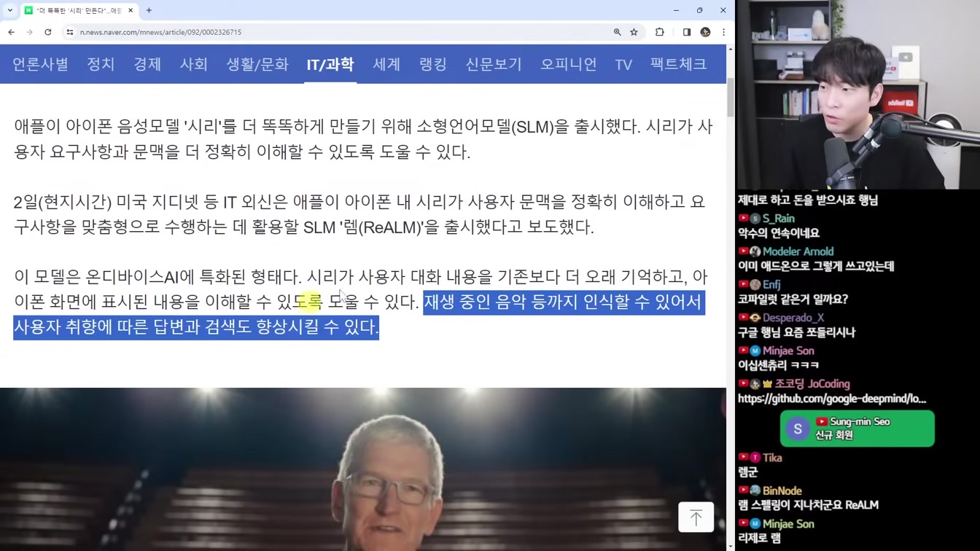Click the first paragraph starting 애플이 아이폰 음성모델
The width and height of the screenshot is (980, 551).
(x=363, y=139)
